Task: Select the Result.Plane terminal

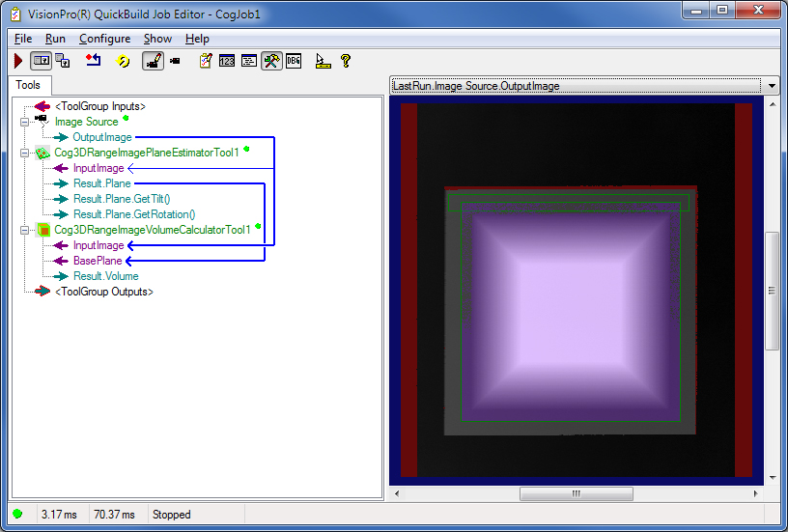Action: point(102,183)
